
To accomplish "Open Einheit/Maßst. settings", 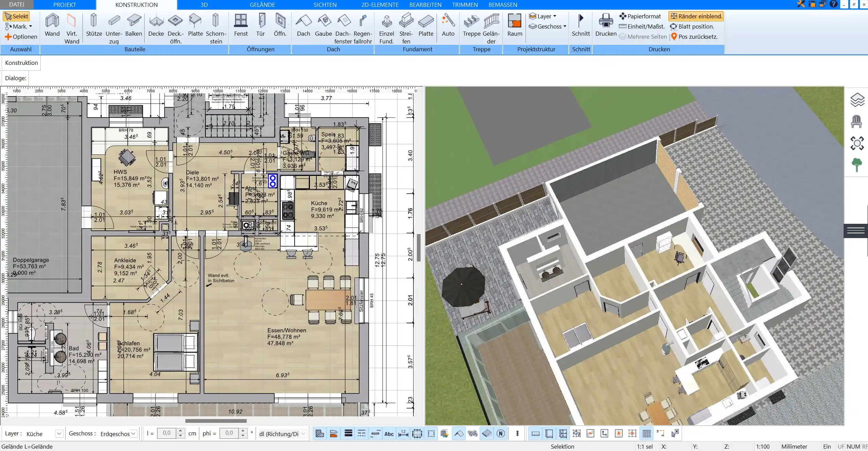I will (x=642, y=26).
